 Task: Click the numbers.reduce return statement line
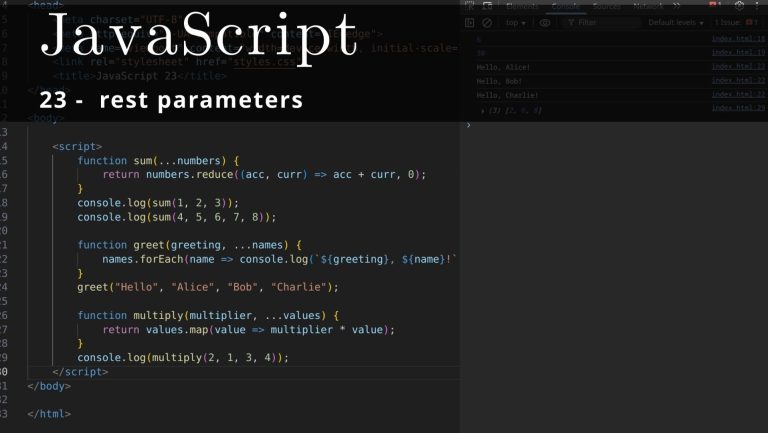click(264, 174)
